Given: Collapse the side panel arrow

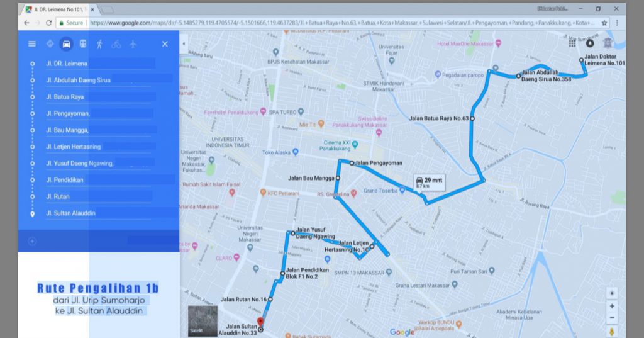Looking at the screenshot, I should point(184,43).
